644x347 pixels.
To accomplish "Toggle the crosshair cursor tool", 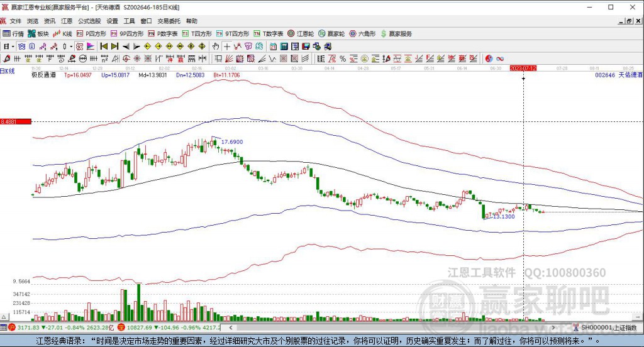I will (226, 47).
